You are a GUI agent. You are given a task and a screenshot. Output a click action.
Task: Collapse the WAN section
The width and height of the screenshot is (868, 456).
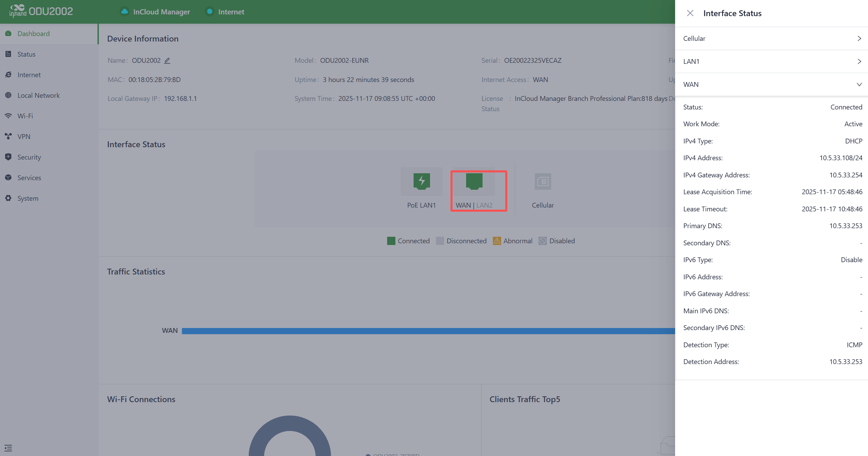coord(771,84)
